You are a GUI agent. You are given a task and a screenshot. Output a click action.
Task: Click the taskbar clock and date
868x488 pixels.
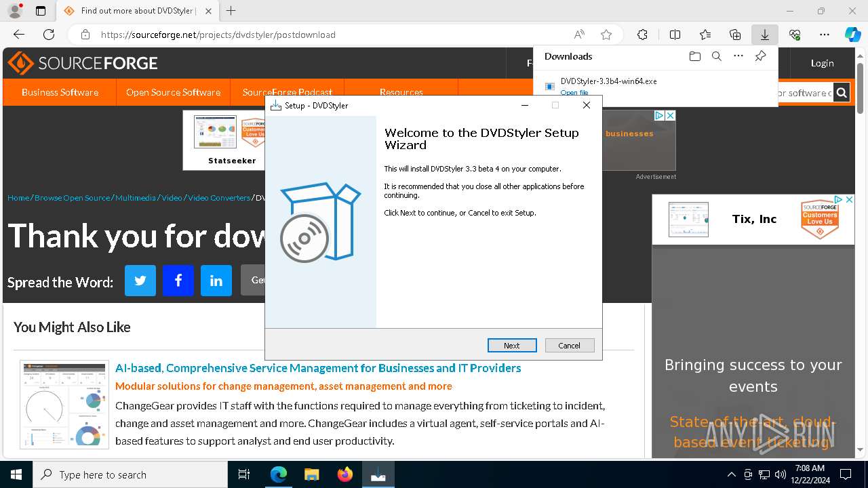tap(810, 474)
